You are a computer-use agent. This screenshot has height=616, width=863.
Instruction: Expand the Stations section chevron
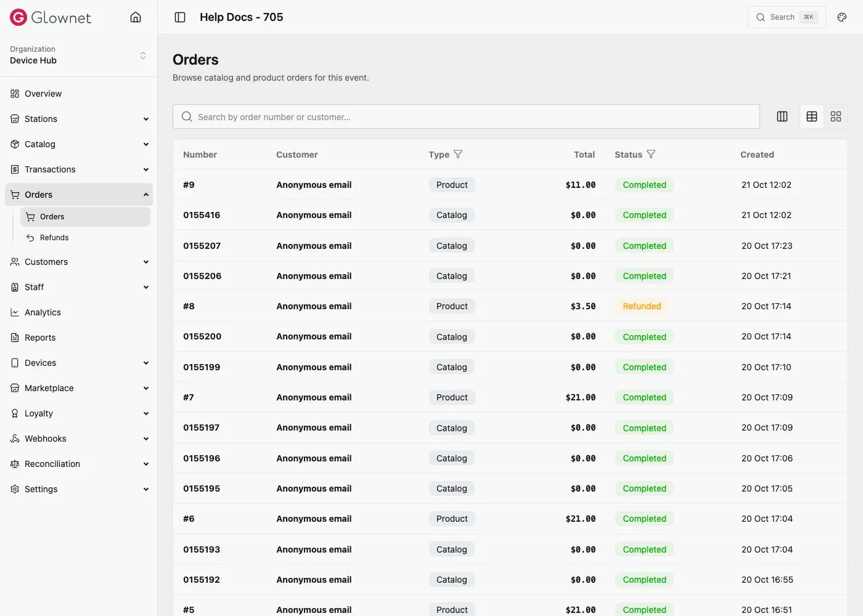[146, 119]
